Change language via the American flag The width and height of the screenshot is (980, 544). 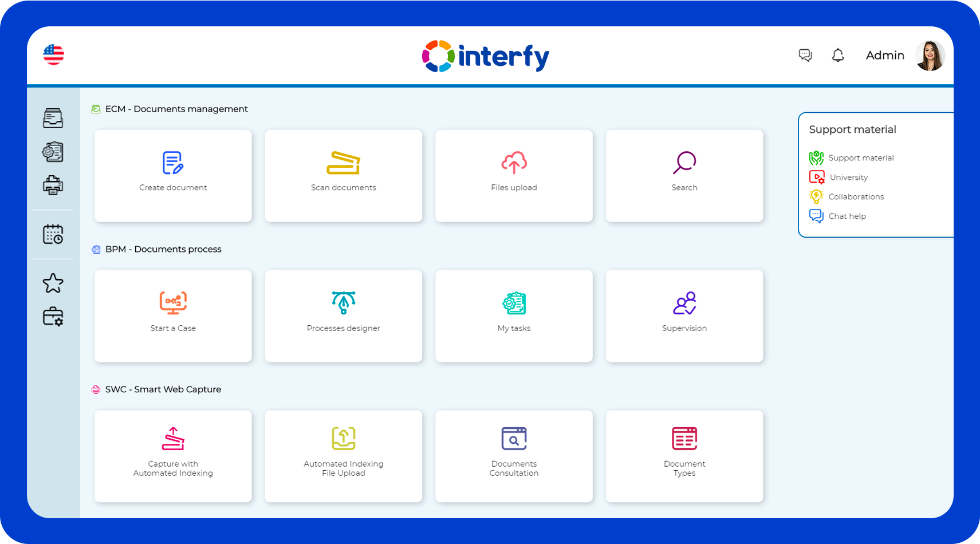[x=53, y=55]
